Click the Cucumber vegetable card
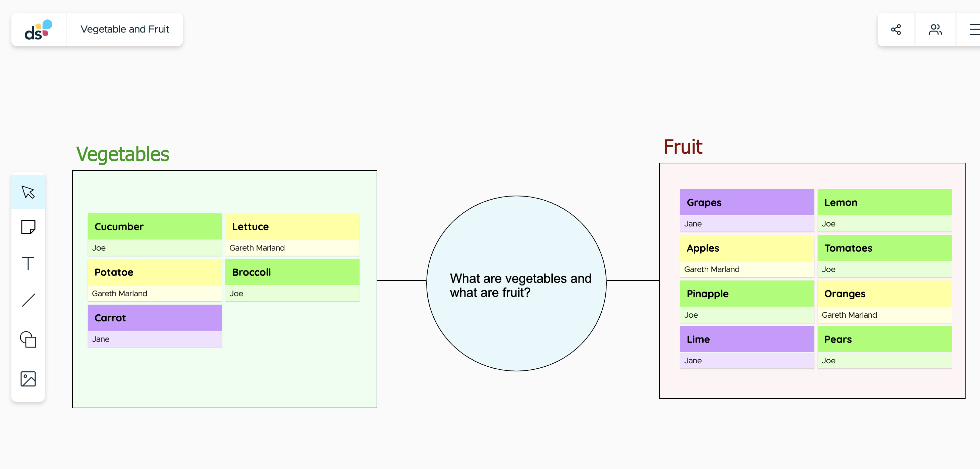This screenshot has width=980, height=469. (x=154, y=235)
